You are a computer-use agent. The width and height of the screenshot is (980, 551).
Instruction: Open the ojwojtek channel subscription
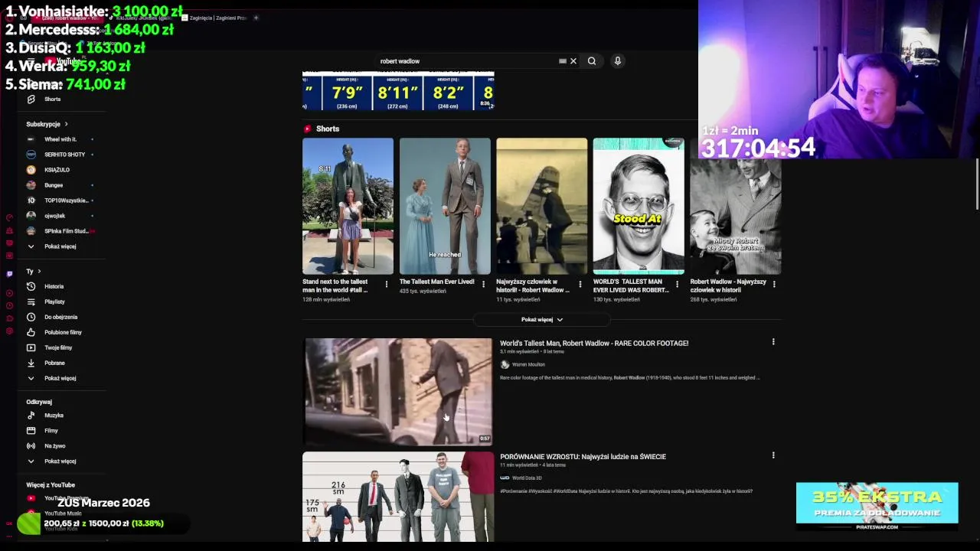(x=54, y=216)
